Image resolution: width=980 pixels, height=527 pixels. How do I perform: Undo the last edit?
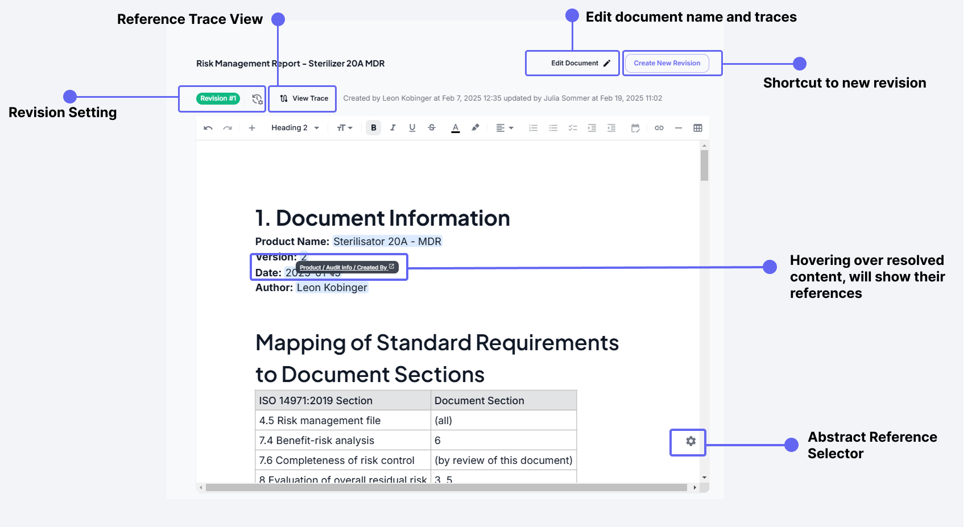(x=208, y=127)
